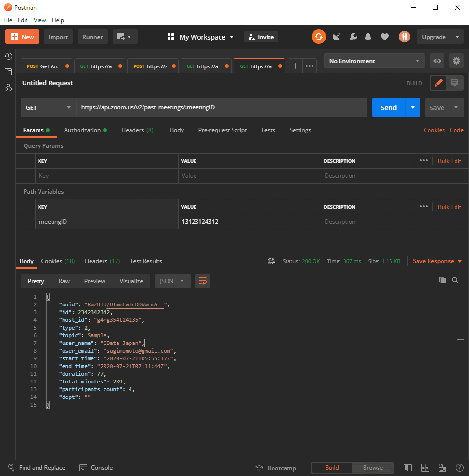Open the Upgrade dropdown arrow
The height and width of the screenshot is (476, 469).
457,37
